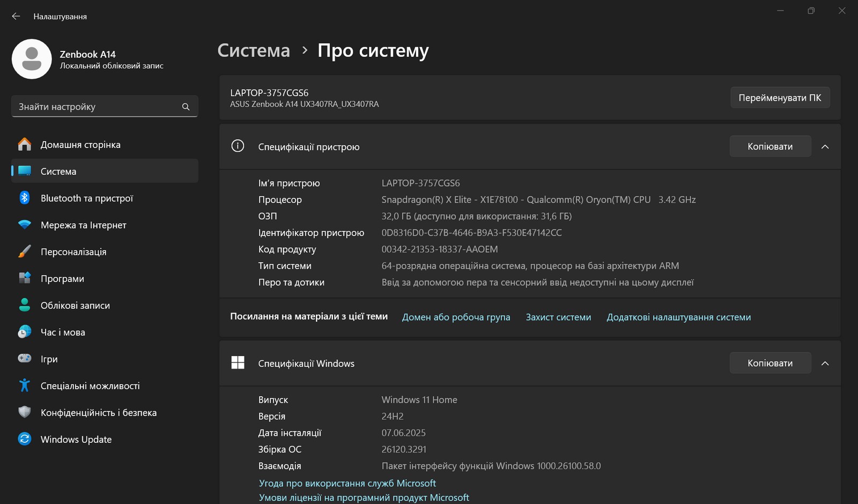
Task: Click the processor value Snapdragon X Elite
Action: coord(538,199)
